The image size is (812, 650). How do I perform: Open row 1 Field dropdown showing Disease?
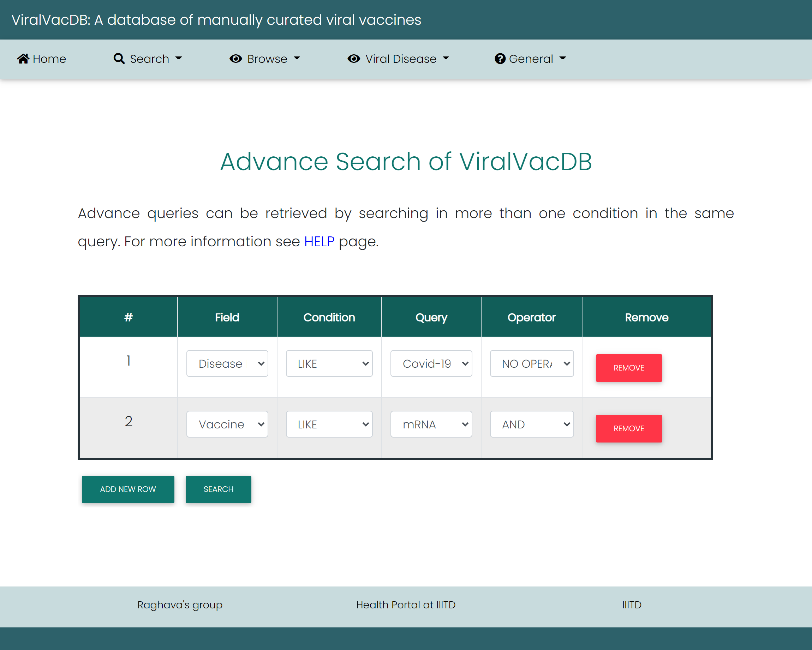(x=227, y=363)
